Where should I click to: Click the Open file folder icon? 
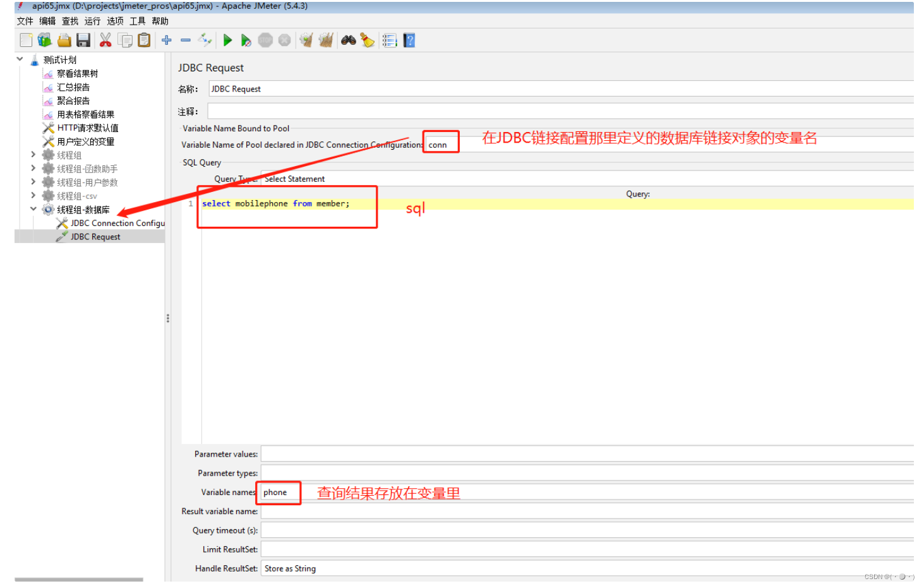coord(64,40)
